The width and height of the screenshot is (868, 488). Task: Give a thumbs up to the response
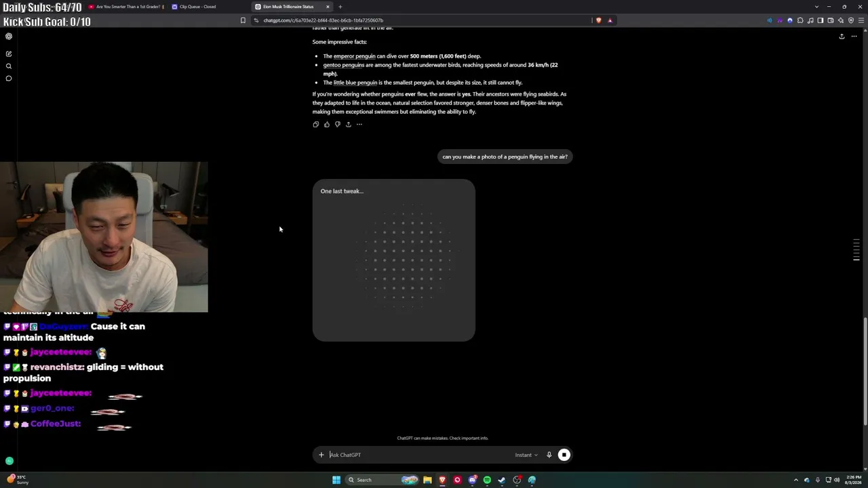[x=327, y=125]
